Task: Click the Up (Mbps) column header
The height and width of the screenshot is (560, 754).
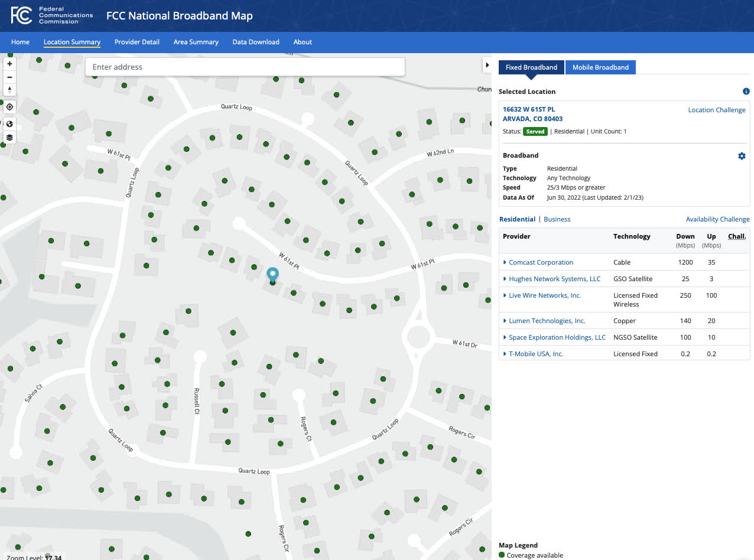Action: click(x=711, y=240)
